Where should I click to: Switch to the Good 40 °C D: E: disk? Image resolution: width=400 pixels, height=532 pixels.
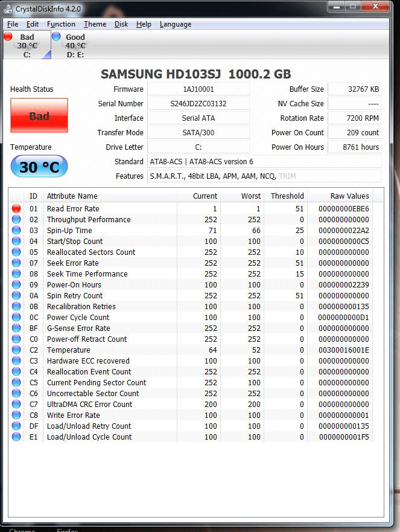point(75,46)
